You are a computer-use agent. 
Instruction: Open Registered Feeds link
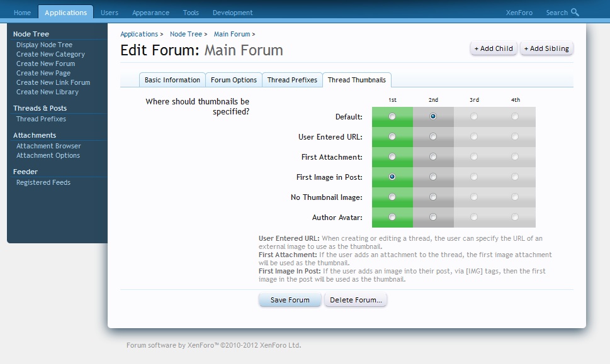43,182
